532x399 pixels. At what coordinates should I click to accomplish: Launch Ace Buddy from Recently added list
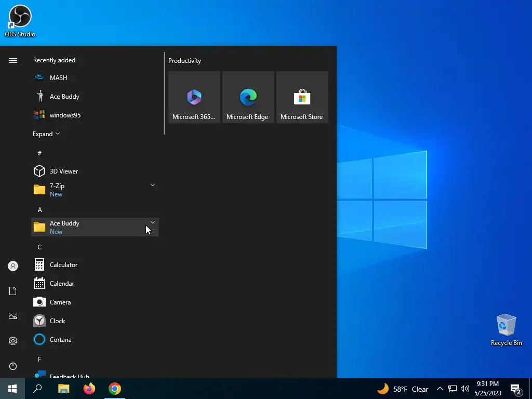95,96
